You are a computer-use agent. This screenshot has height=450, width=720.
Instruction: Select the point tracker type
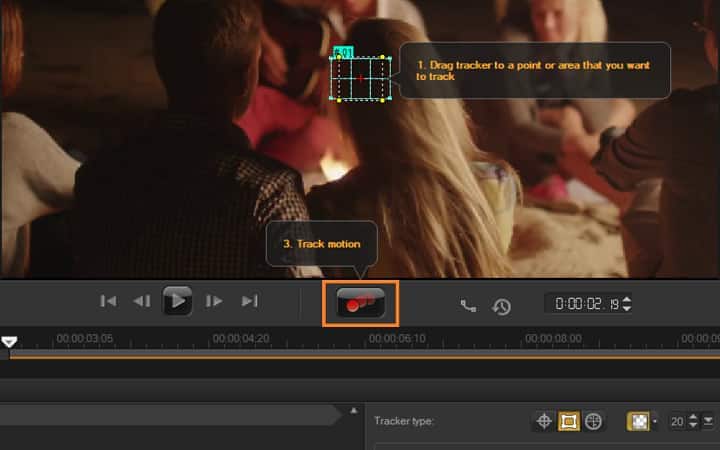pos(544,422)
